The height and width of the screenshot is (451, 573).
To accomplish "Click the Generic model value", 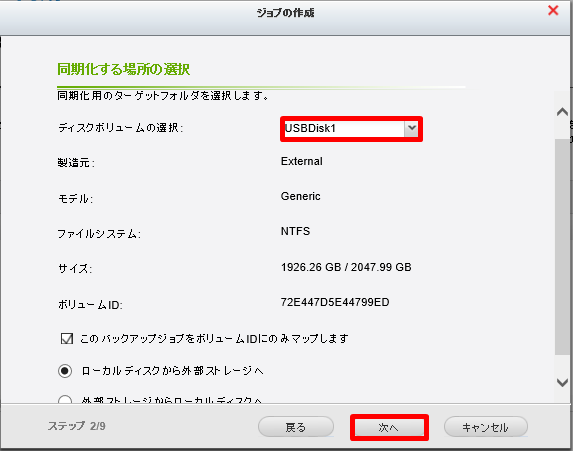I will 300,196.
